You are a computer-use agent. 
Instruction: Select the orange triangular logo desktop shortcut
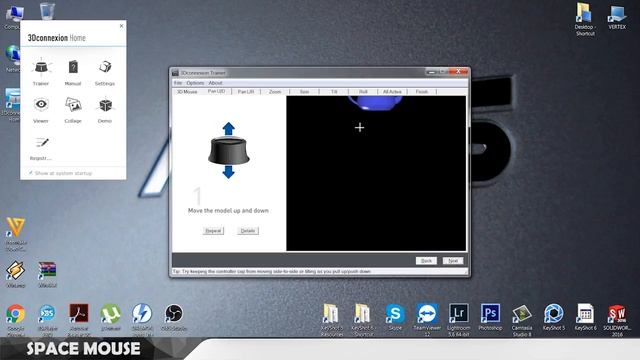tap(16, 233)
